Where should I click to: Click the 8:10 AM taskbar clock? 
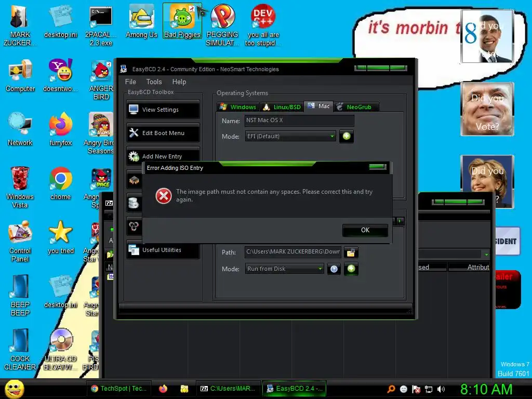486,389
